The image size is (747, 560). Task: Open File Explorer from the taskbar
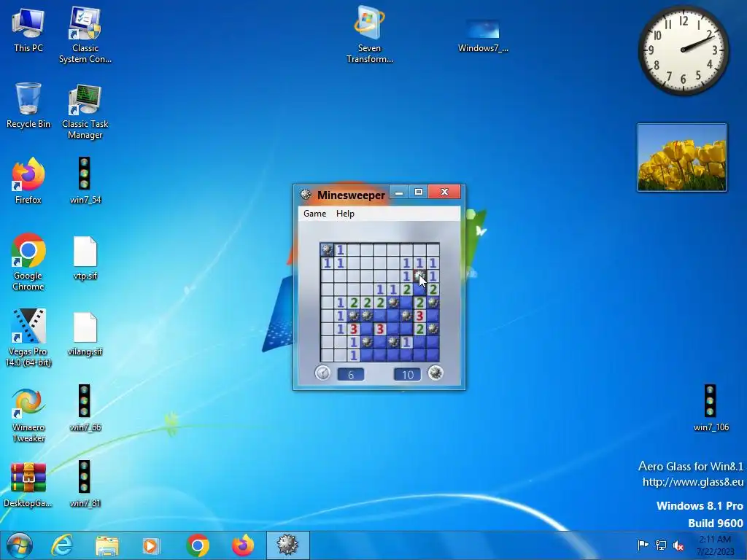107,545
